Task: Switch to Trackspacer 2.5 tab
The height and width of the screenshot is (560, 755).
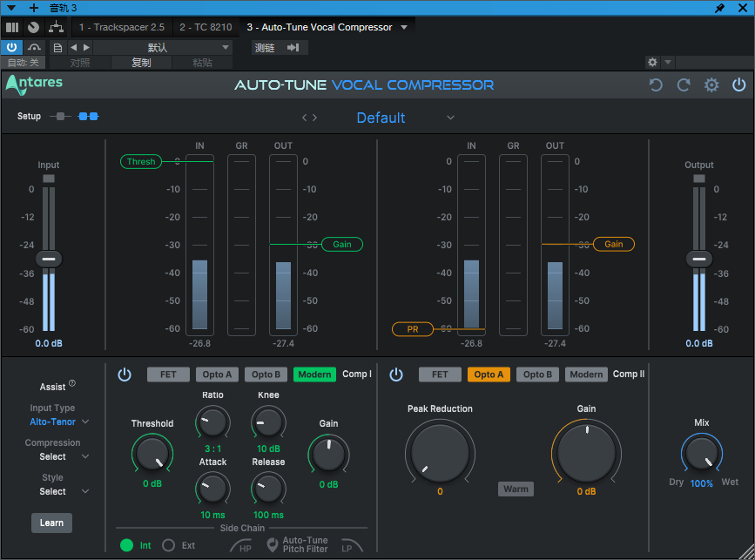Action: [x=122, y=28]
